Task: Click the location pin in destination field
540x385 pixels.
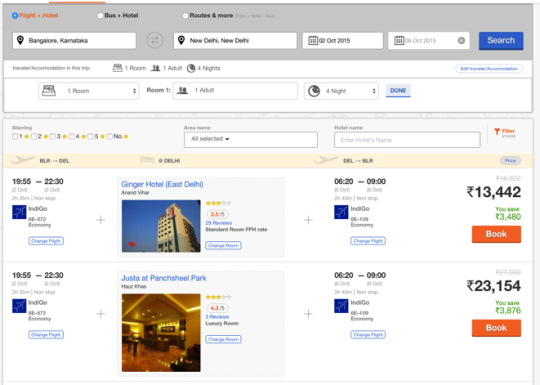Action: [181, 40]
